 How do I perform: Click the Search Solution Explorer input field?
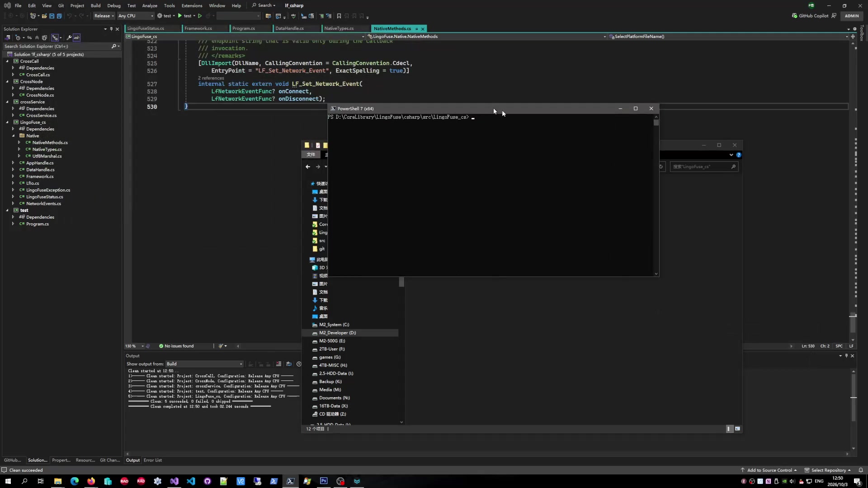(x=57, y=46)
